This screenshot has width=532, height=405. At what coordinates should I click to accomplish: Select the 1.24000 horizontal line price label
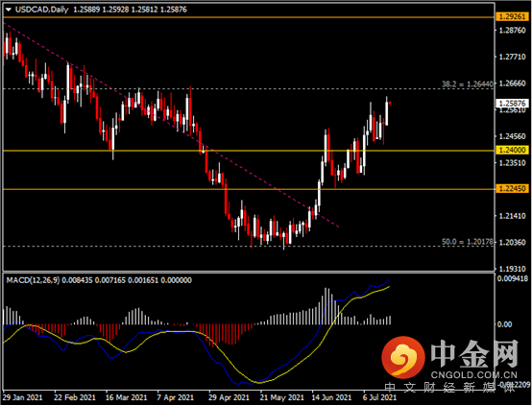click(513, 150)
